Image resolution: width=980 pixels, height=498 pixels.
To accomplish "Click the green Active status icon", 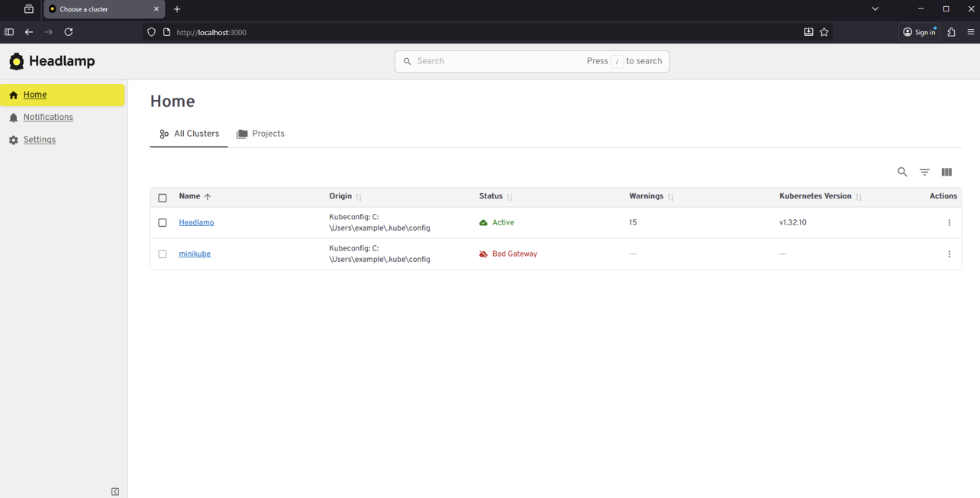I will (x=484, y=222).
